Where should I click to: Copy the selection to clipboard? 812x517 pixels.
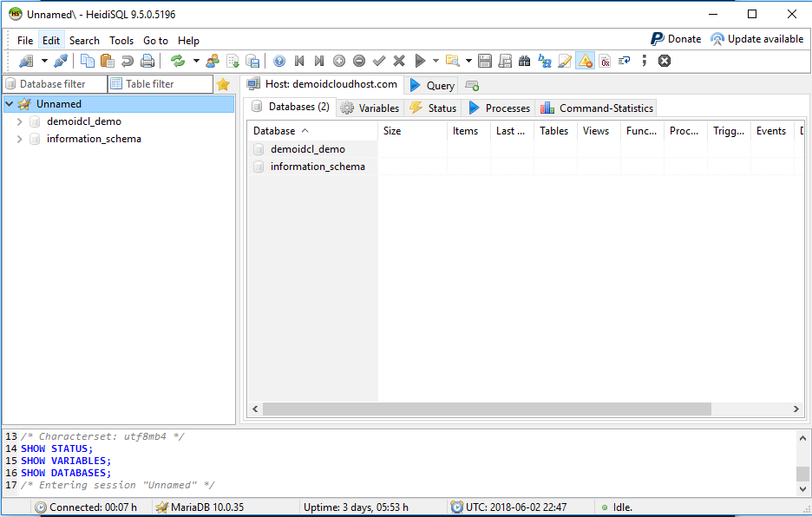(87, 61)
